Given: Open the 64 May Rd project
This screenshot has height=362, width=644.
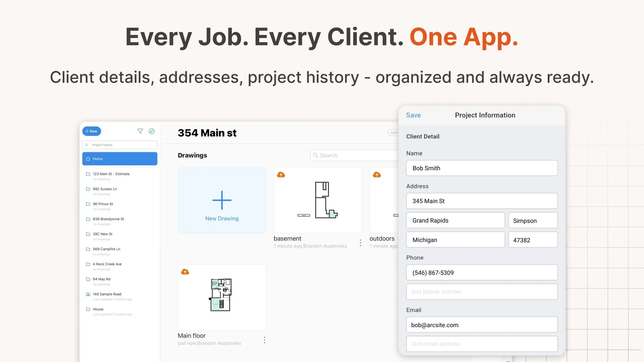Looking at the screenshot, I should tap(120, 281).
